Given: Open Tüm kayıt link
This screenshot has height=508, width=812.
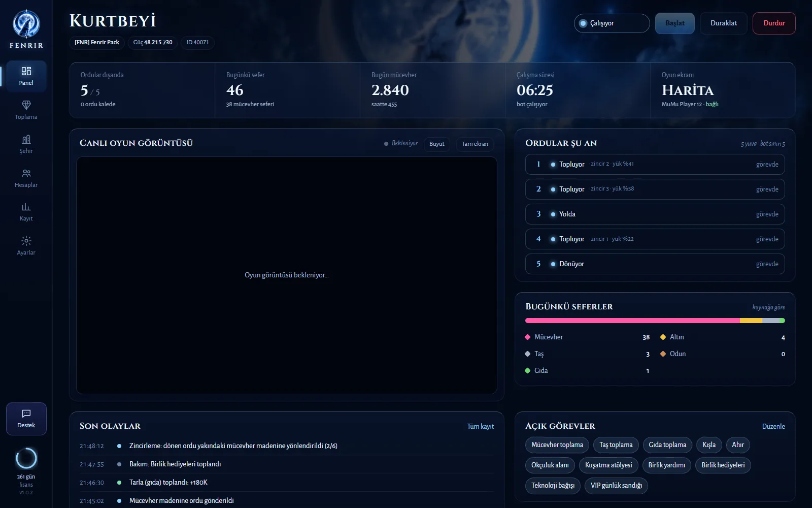Looking at the screenshot, I should [481, 426].
